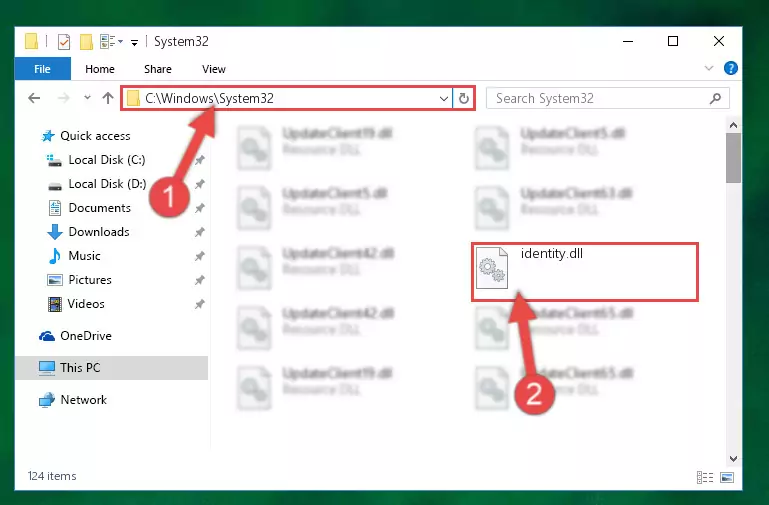
Task: Click the pin icon next to Documents
Action: point(200,208)
